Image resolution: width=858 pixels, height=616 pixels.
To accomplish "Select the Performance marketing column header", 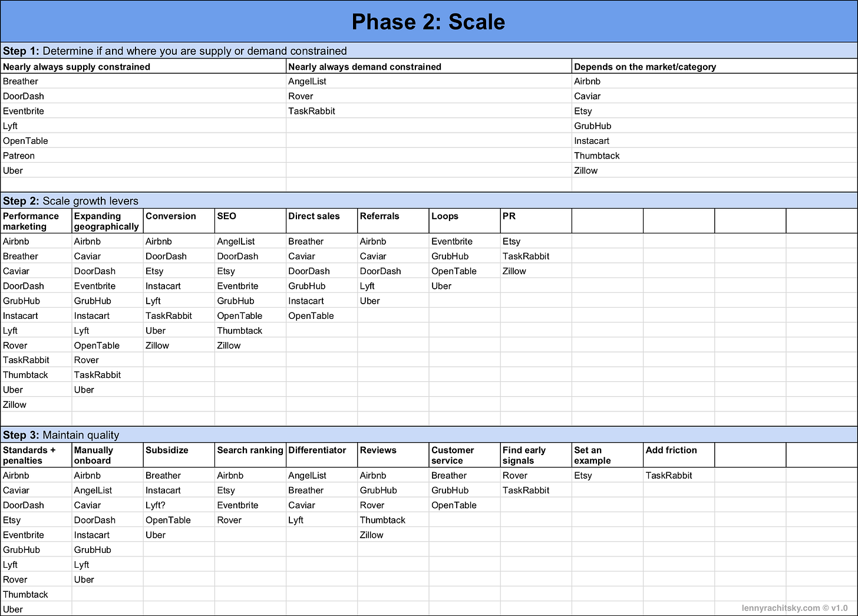I will 36,221.
